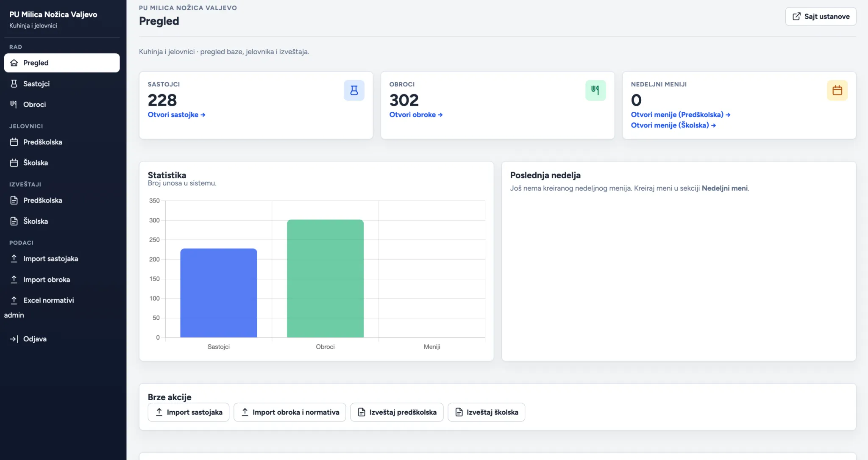The height and width of the screenshot is (460, 868).
Task: Click document icon next to Izveštaji Predškolska
Action: coord(14,200)
